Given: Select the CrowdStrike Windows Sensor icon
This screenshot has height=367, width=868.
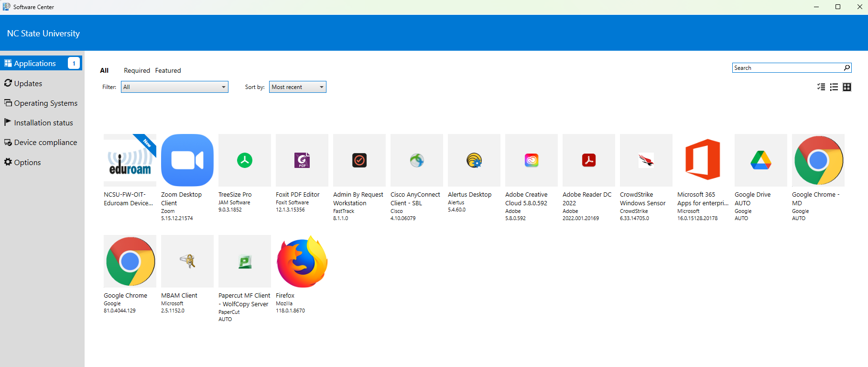Looking at the screenshot, I should tap(646, 160).
